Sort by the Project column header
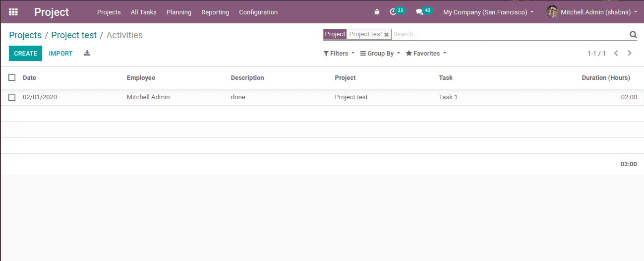Screen dimensions: 644x261 click(345, 77)
